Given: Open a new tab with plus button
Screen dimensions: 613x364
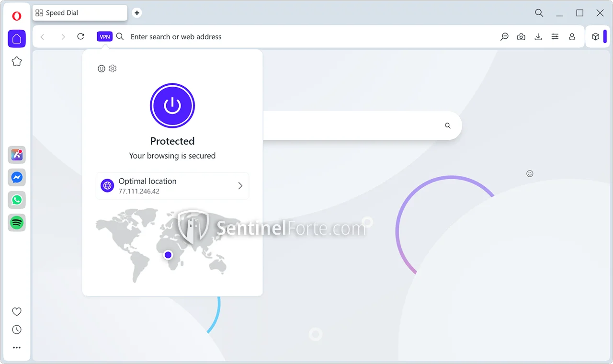Looking at the screenshot, I should [x=137, y=13].
